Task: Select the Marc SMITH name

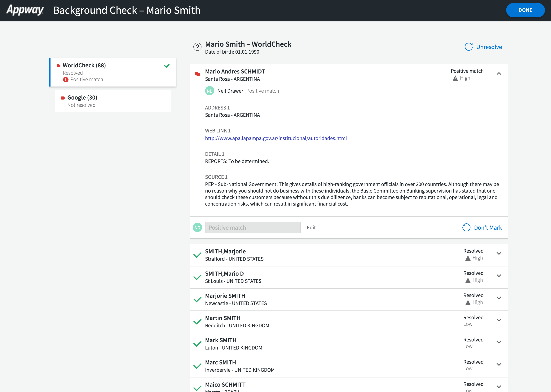Action: pyautogui.click(x=221, y=362)
